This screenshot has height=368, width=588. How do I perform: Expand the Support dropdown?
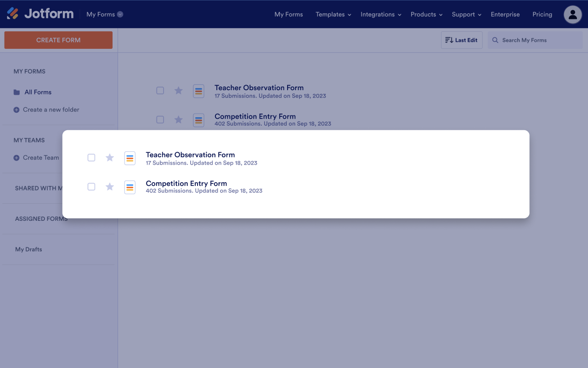[x=466, y=14]
